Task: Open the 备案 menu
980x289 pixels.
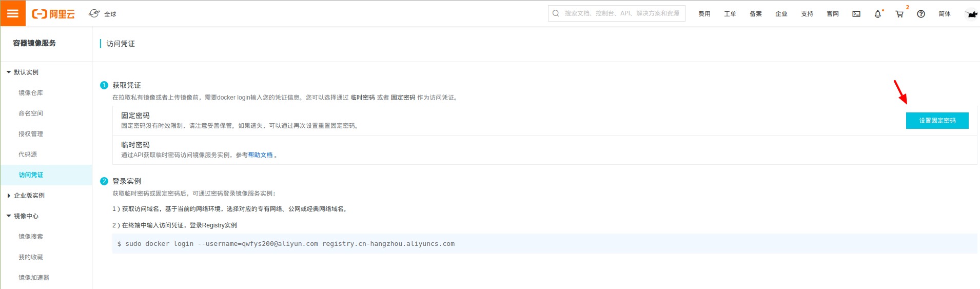Action: 755,14
